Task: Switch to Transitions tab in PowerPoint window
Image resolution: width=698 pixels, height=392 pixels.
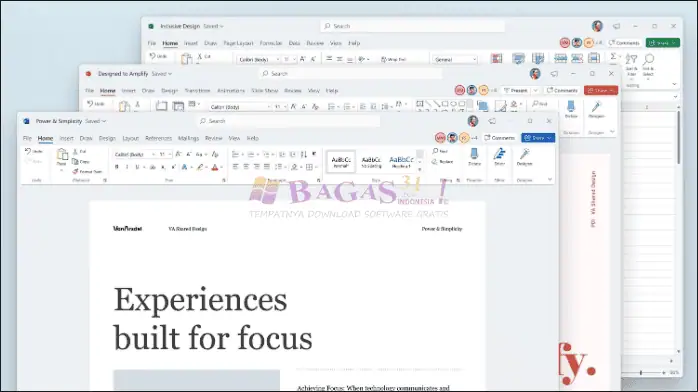Action: [x=197, y=91]
